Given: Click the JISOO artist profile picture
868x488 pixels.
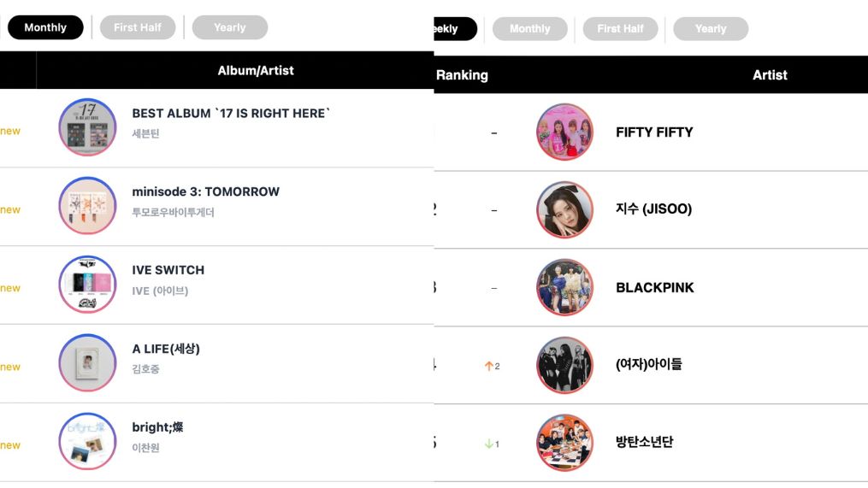Looking at the screenshot, I should [564, 210].
